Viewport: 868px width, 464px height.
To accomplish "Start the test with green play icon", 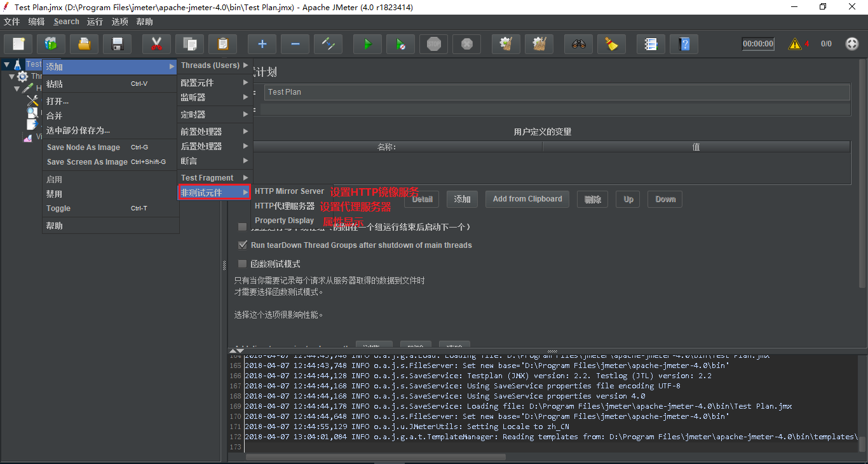I will [368, 44].
